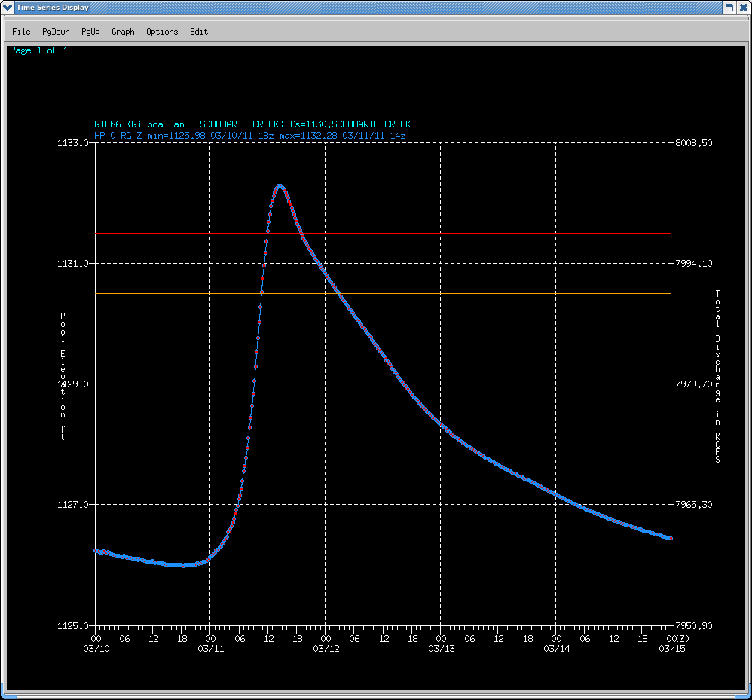Click the 1133.0 left axis label
Viewport: 752px width, 700px height.
pos(73,143)
